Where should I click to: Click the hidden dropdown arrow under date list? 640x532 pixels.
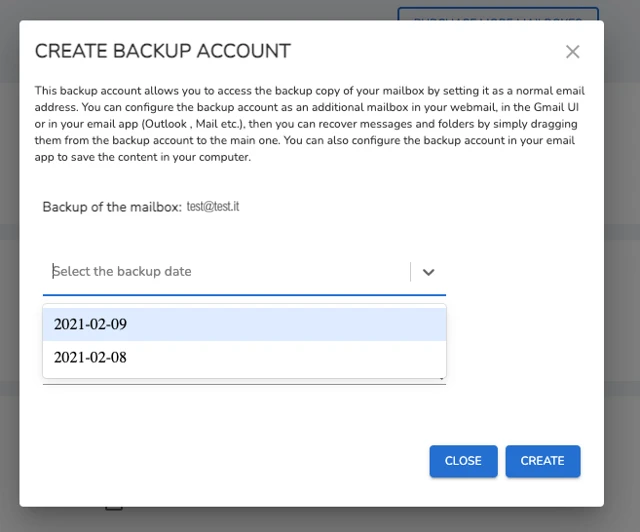(441, 380)
